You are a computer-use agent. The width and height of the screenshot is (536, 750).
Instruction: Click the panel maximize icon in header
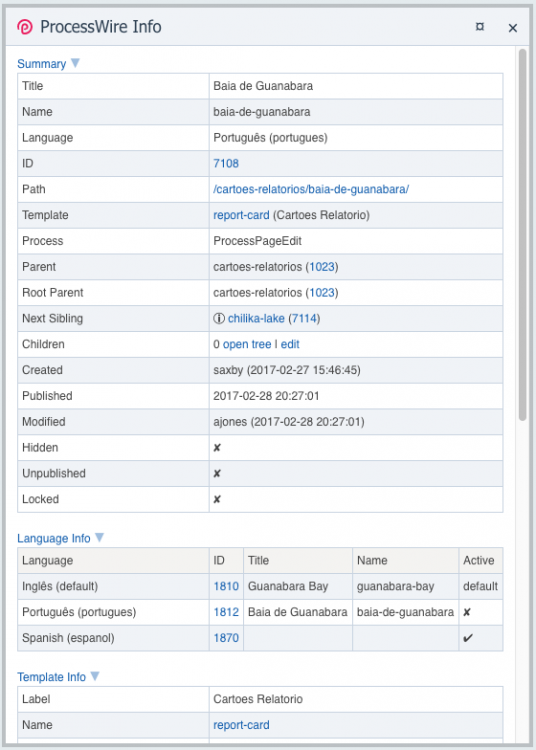[480, 27]
